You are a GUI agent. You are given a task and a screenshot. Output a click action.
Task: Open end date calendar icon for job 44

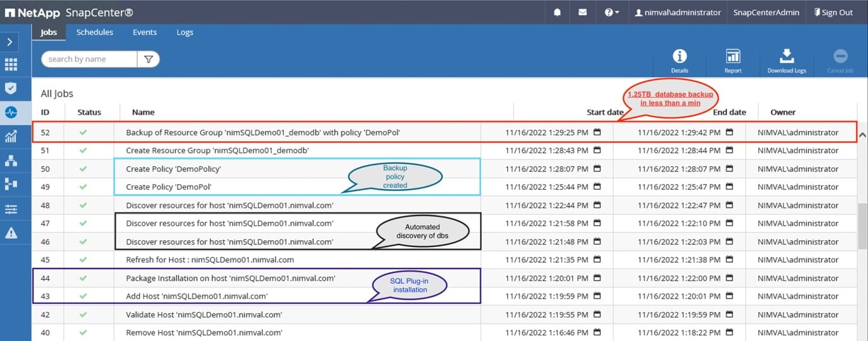coord(730,278)
